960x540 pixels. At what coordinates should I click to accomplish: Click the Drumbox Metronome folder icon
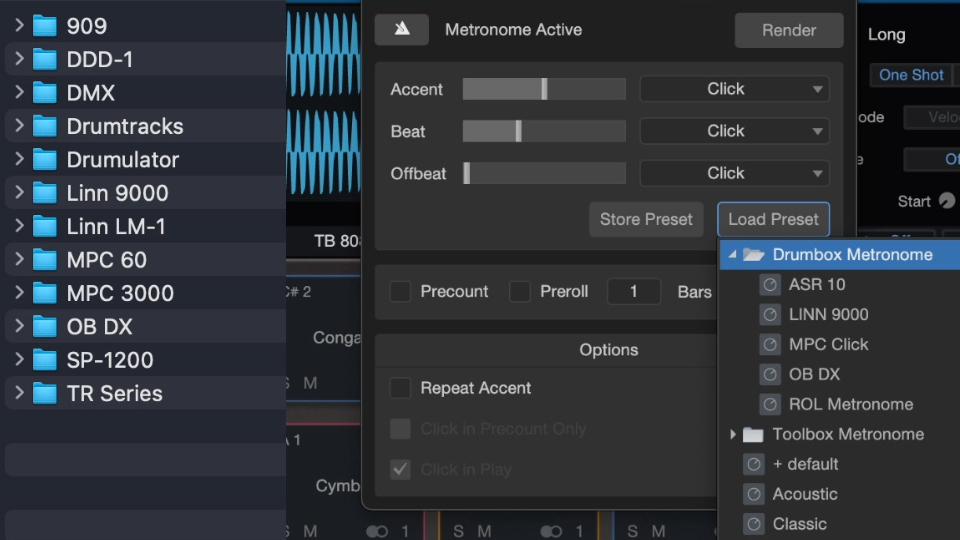pyautogui.click(x=754, y=255)
